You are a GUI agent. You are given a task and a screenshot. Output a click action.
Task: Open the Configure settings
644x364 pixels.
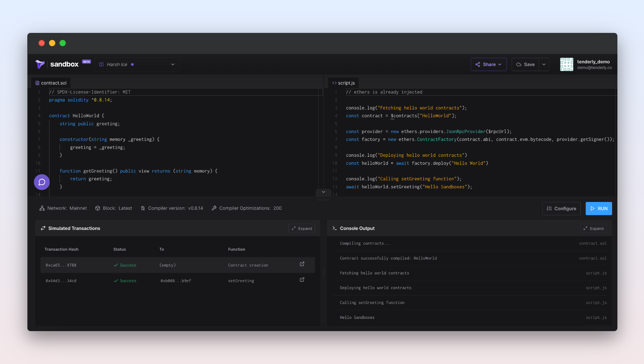[561, 209]
